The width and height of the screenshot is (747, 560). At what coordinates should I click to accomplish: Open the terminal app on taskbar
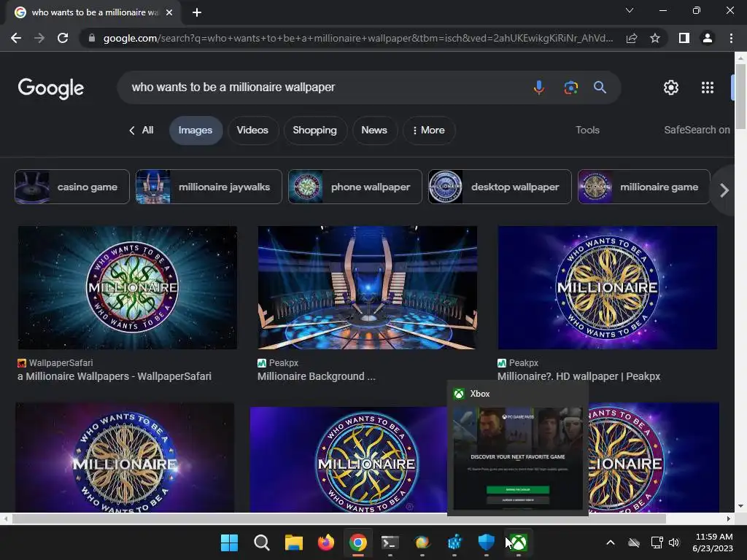pos(390,542)
